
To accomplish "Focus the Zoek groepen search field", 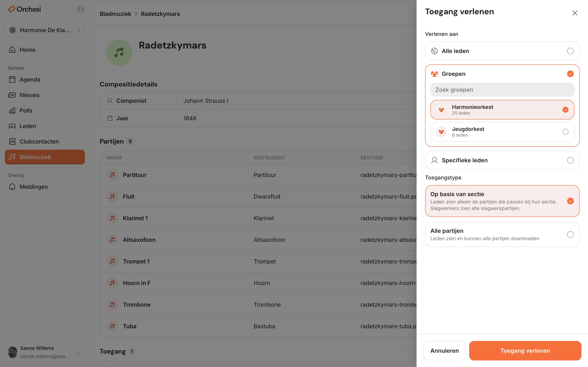I will tap(502, 90).
